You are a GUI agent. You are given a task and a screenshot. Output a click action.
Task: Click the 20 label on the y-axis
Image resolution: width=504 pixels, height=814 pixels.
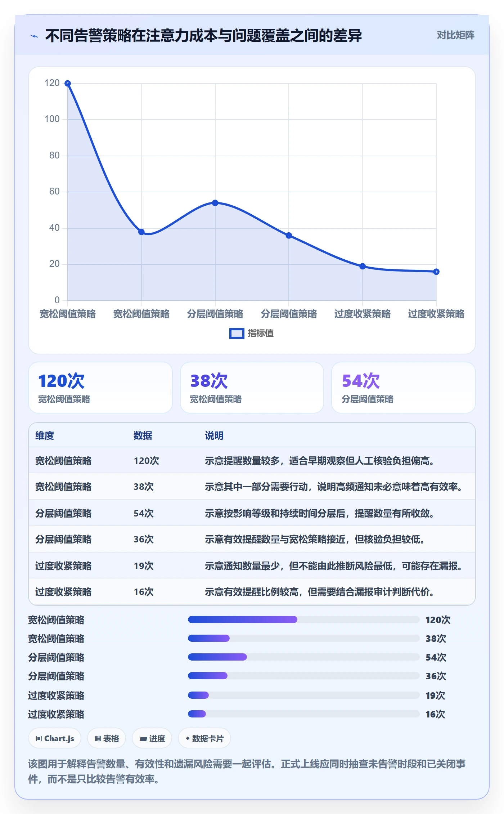[x=54, y=264]
